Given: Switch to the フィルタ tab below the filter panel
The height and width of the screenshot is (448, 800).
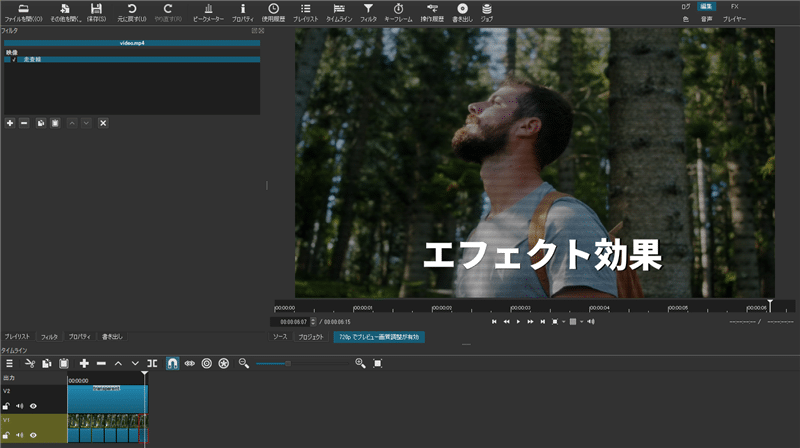Looking at the screenshot, I should pyautogui.click(x=49, y=337).
